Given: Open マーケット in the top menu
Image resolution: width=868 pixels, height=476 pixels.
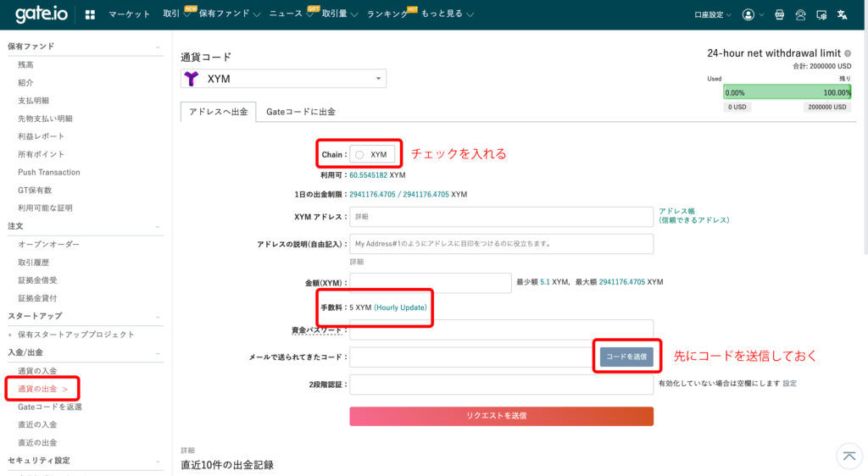Looking at the screenshot, I should click(x=130, y=14).
